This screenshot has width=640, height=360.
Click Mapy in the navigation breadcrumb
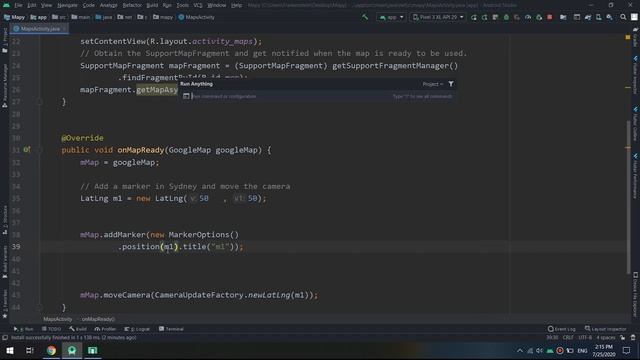(14, 17)
